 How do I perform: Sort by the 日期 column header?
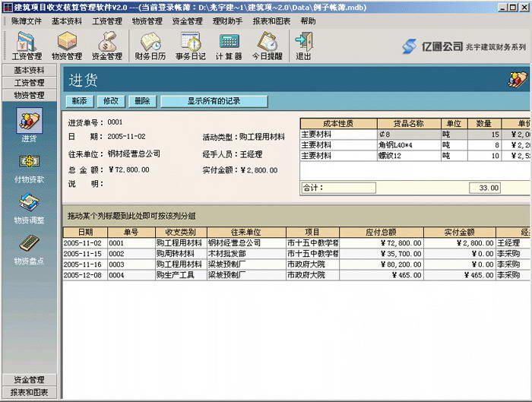tap(85, 233)
